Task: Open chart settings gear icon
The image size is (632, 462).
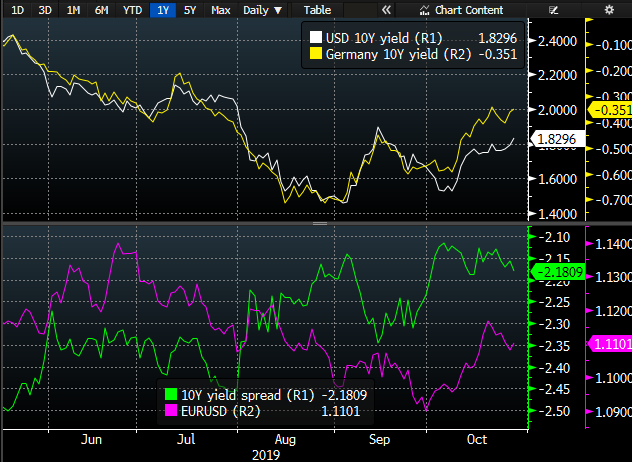Action: tap(609, 10)
